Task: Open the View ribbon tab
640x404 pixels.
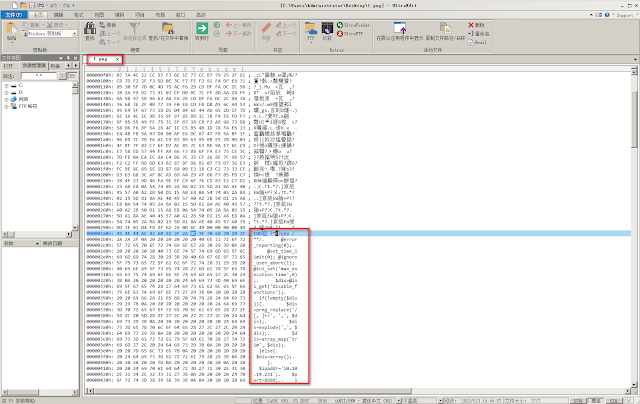Action: [99, 15]
